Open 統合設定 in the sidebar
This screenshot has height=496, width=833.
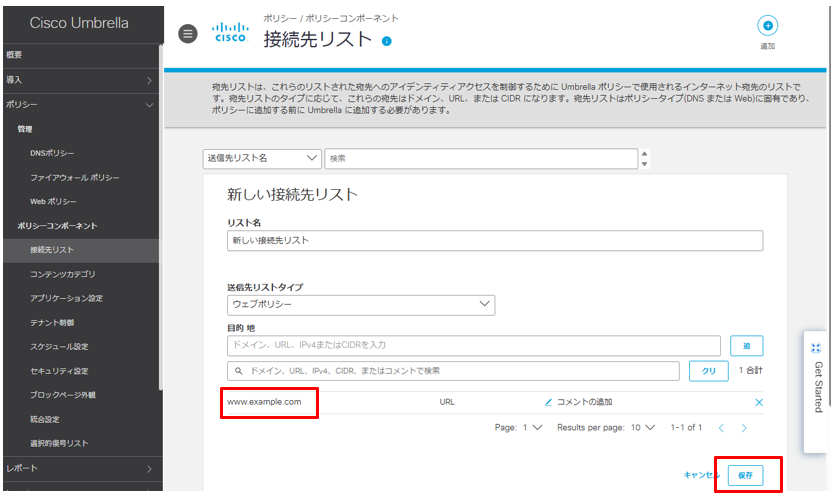pos(45,419)
